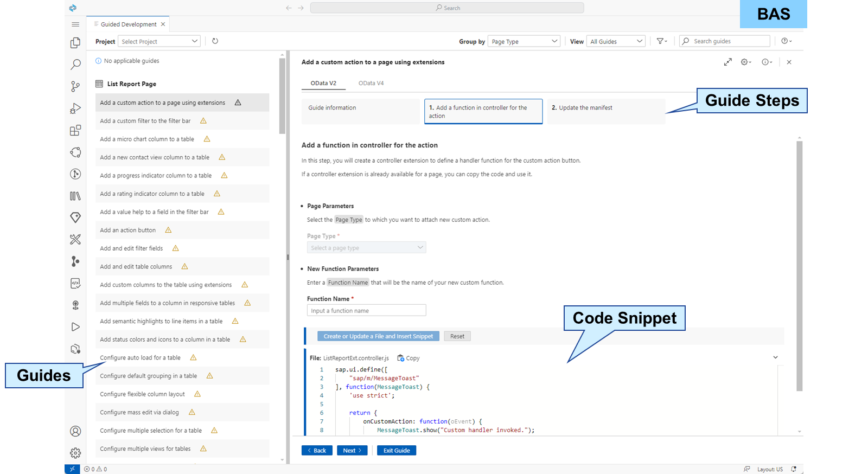The image size is (868, 474).
Task: Go back with the top left arrow
Action: [x=289, y=8]
